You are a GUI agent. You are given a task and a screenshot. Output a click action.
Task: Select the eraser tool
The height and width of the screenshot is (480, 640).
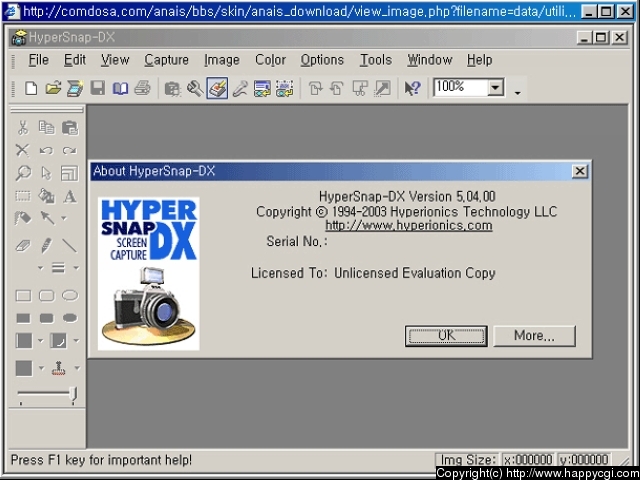click(23, 246)
